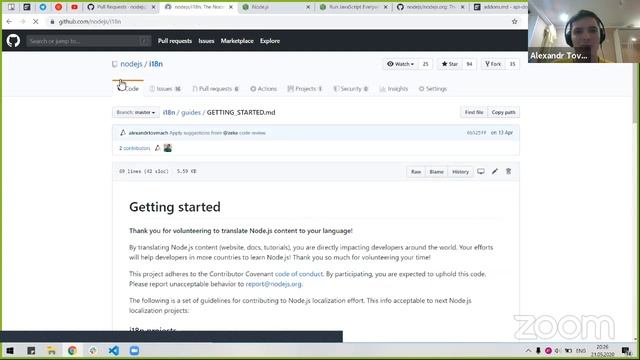This screenshot has height=360, width=640.
Task: Open Explore in GitHub header
Action: (270, 41)
